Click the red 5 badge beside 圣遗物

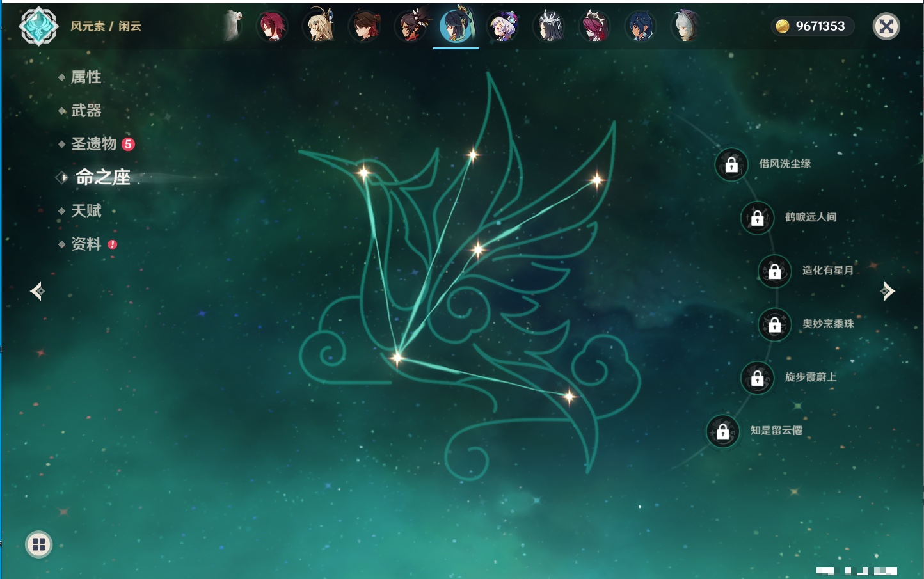coord(128,144)
